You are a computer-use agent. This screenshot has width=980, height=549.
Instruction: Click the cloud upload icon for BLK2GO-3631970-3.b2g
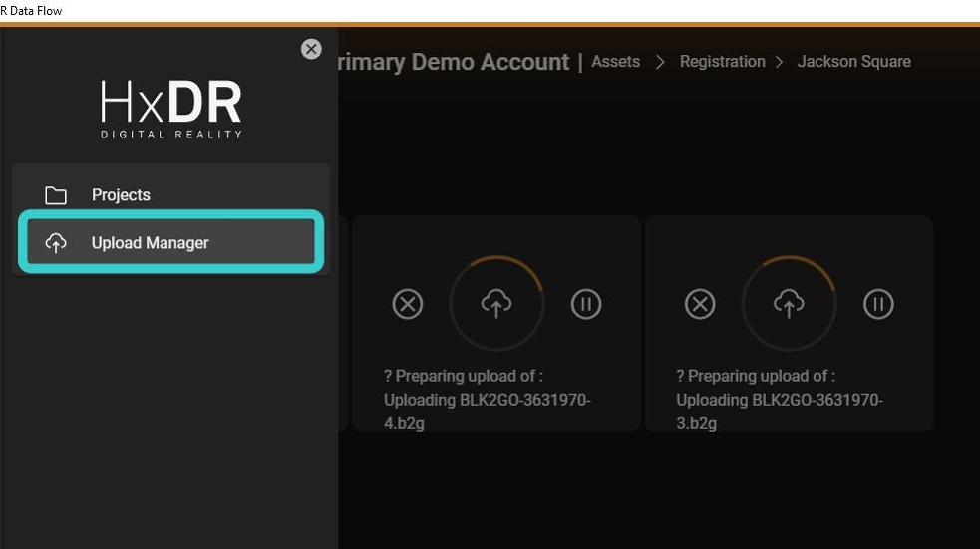click(789, 304)
